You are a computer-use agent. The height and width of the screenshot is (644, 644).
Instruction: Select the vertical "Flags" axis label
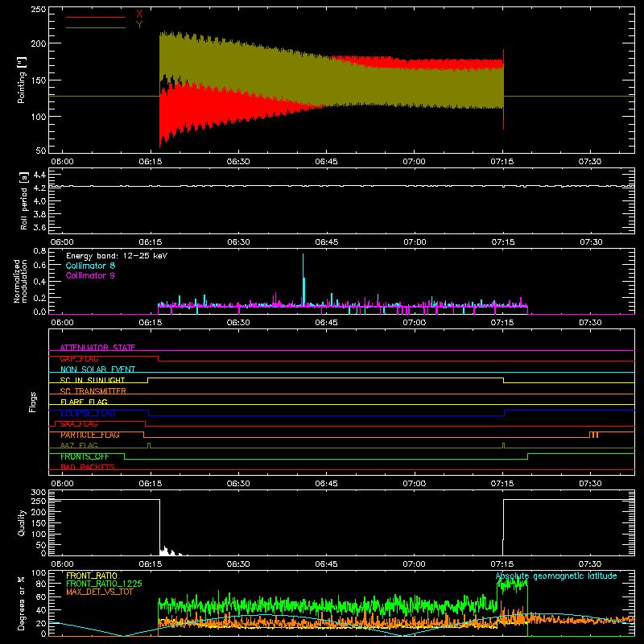click(x=33, y=402)
